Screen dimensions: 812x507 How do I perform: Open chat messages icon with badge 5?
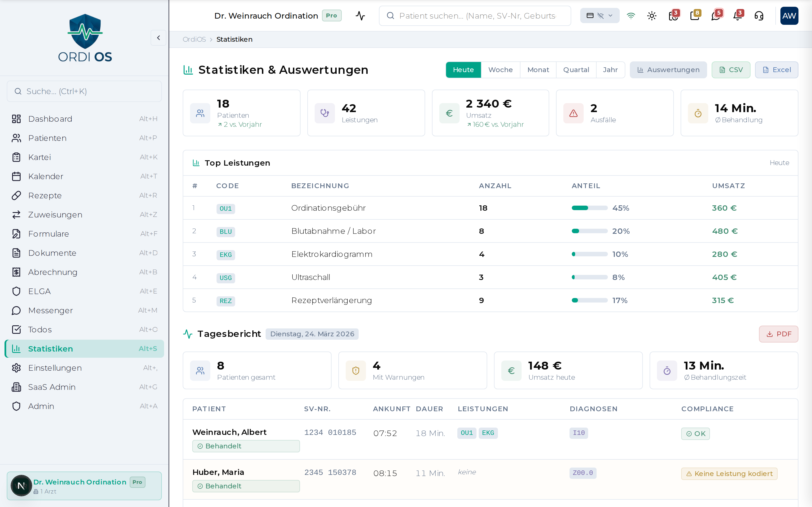coord(716,16)
